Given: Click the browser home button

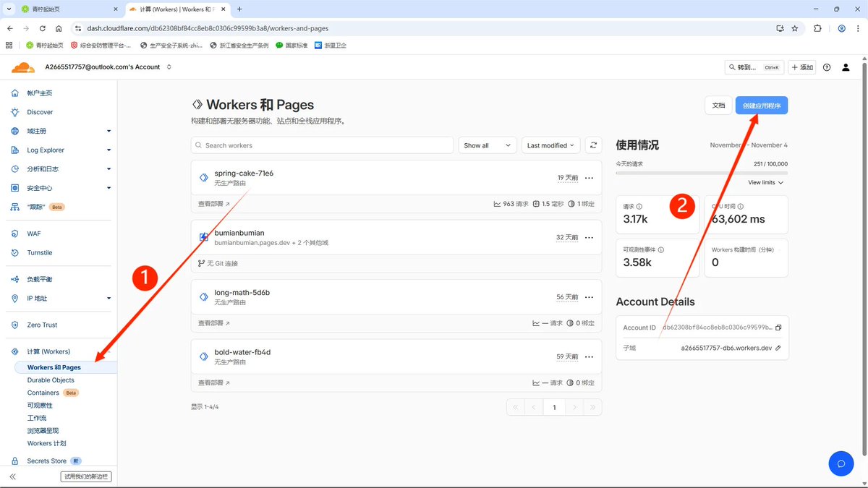Looking at the screenshot, I should pyautogui.click(x=59, y=28).
